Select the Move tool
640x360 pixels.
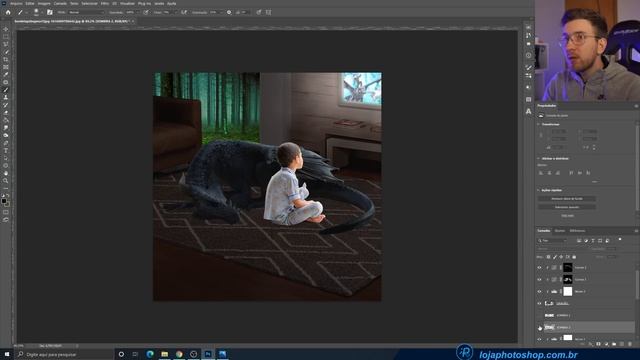(x=6, y=29)
